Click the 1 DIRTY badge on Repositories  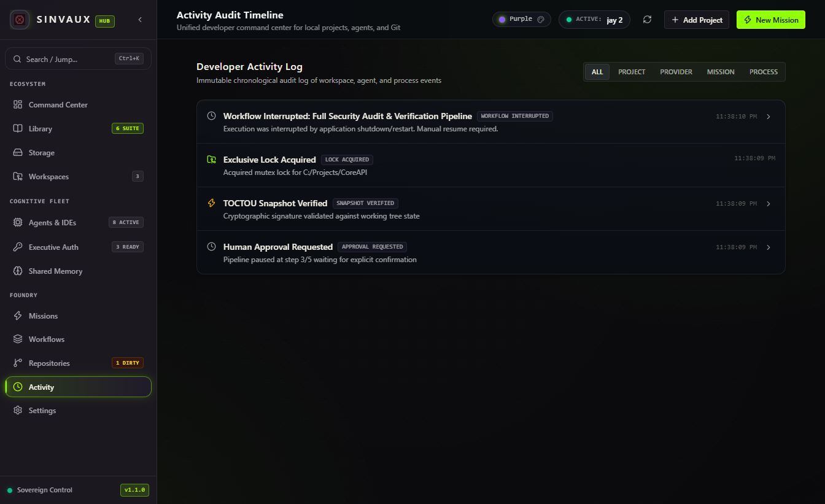(128, 363)
